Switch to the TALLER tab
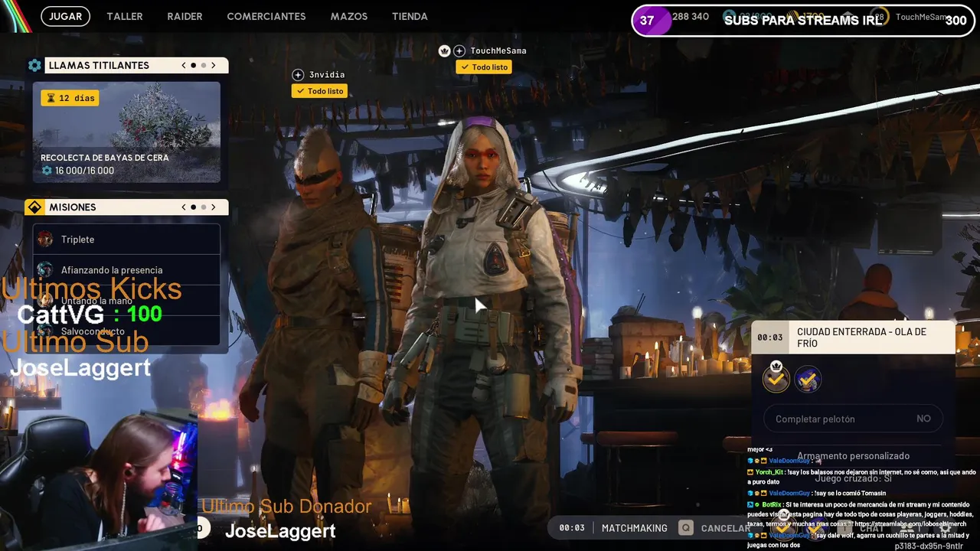Viewport: 980px width, 551px height. click(125, 16)
